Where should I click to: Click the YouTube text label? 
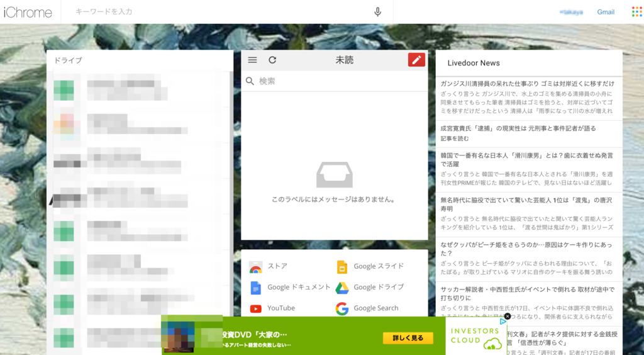click(281, 308)
